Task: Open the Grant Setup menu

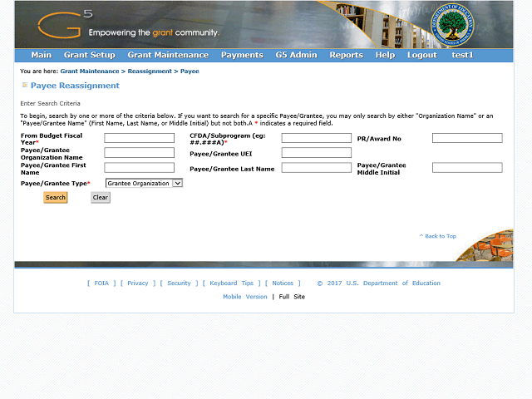Action: tap(90, 55)
